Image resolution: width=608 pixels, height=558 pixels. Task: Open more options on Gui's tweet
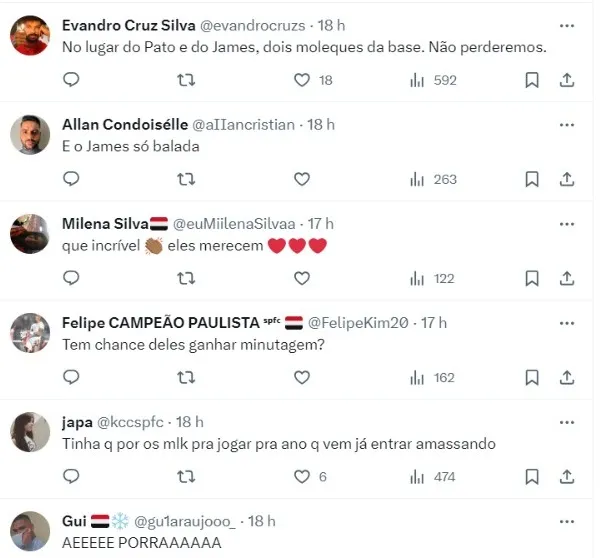coord(567,521)
